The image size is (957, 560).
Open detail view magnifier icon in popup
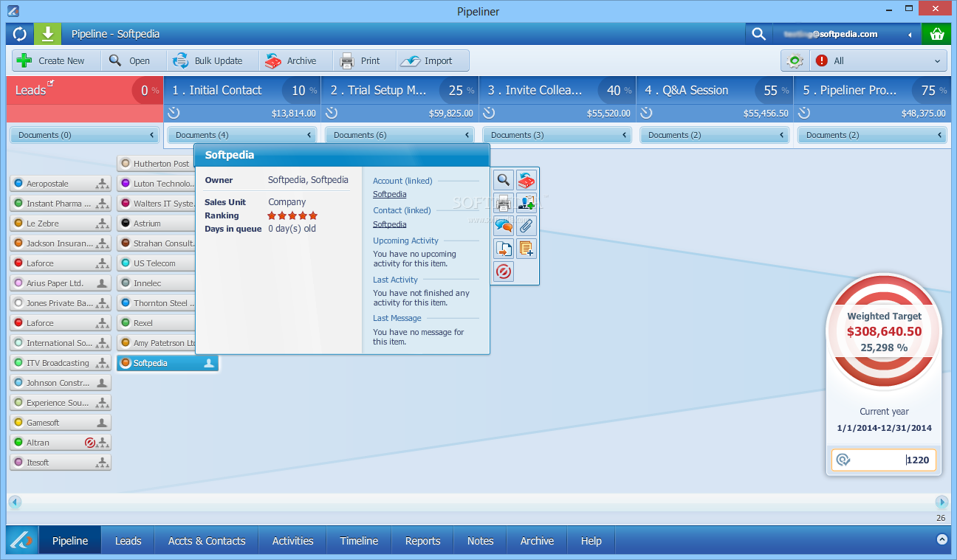tap(504, 179)
